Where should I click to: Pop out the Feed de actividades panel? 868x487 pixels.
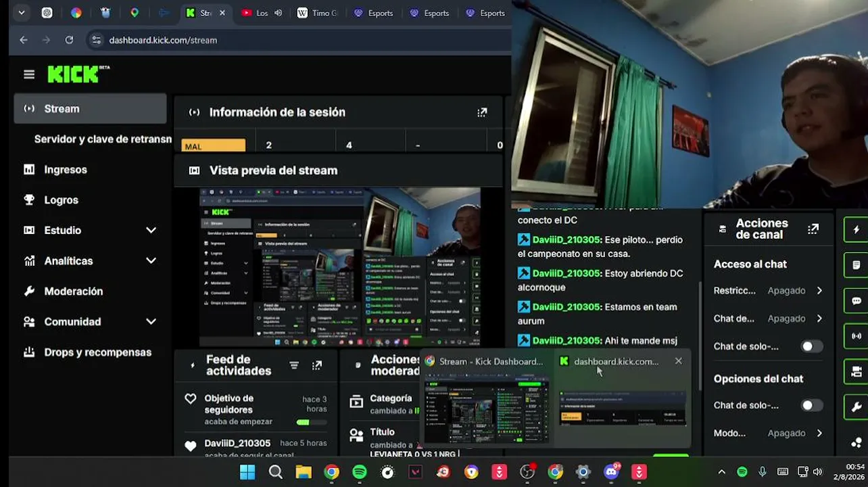coord(317,365)
